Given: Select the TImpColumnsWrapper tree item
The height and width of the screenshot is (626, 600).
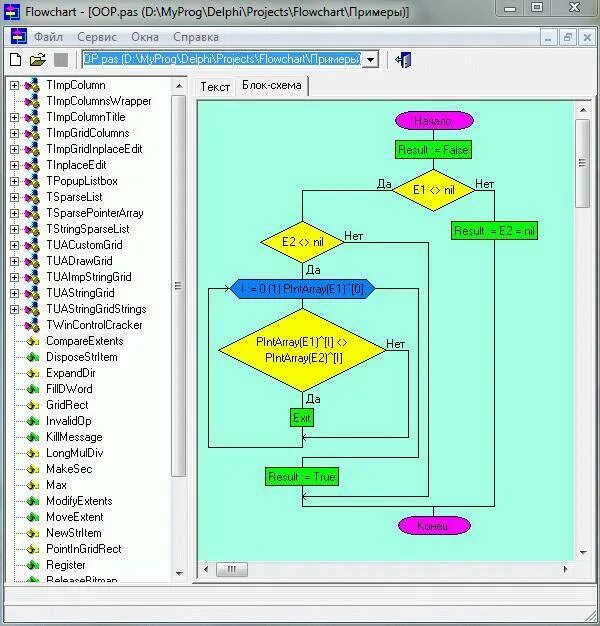Looking at the screenshot, I should pos(99,101).
